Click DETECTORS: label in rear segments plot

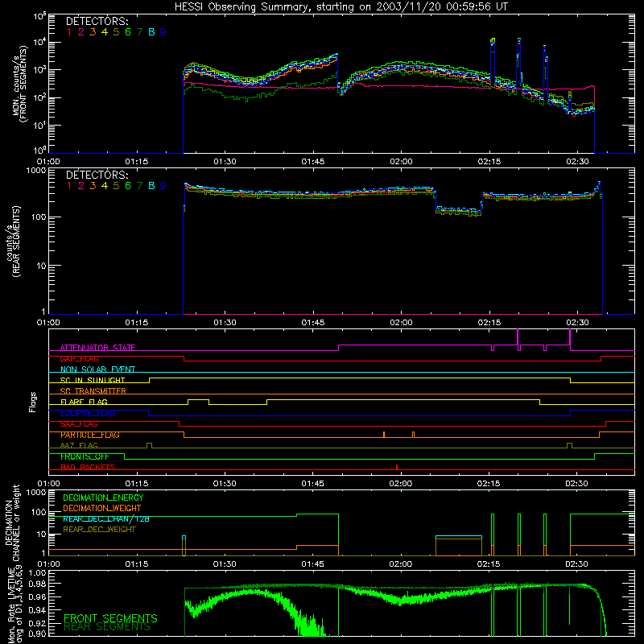(97, 175)
